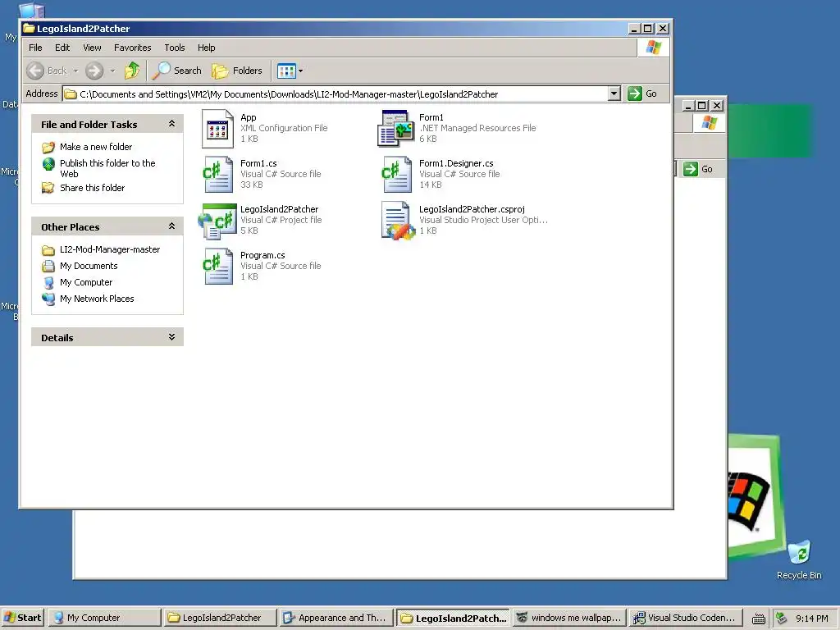
Task: Click the LegoIsland2Patcher title bar folder icon
Action: point(29,29)
